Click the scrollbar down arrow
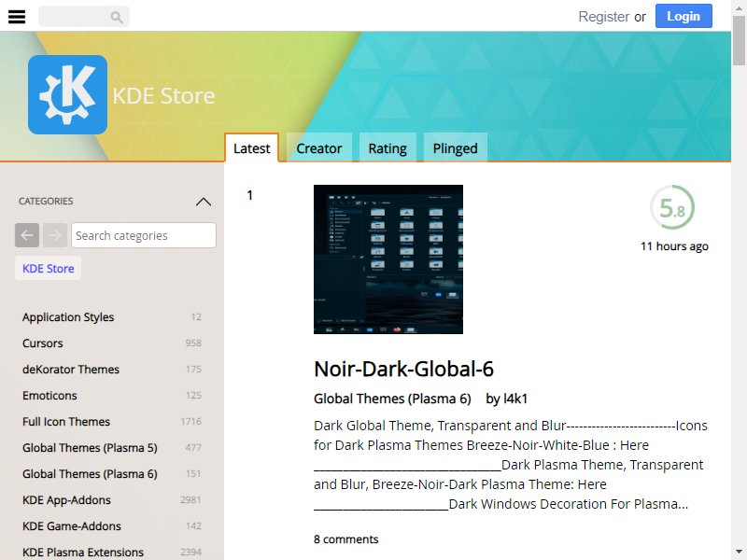This screenshot has width=747, height=560. (x=739, y=553)
